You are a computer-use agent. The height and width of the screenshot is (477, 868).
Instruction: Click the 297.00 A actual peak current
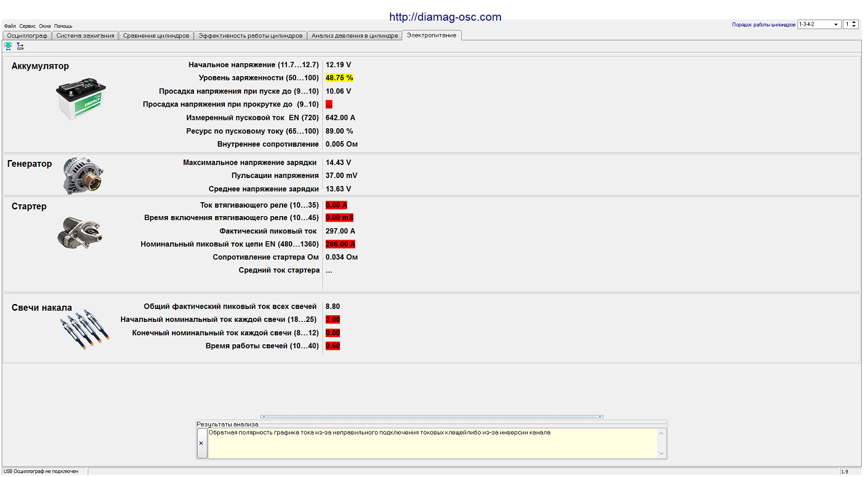[x=340, y=231]
